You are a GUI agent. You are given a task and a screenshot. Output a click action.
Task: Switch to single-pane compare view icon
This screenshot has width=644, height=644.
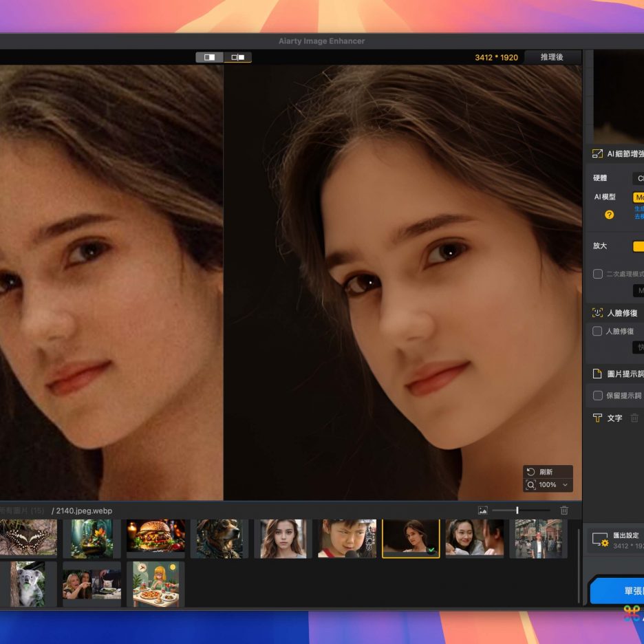[x=209, y=57]
